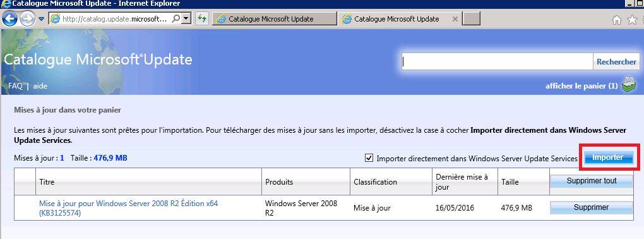Click the Rechercher search button
Viewport: 644px width, 239px height.
pos(616,61)
